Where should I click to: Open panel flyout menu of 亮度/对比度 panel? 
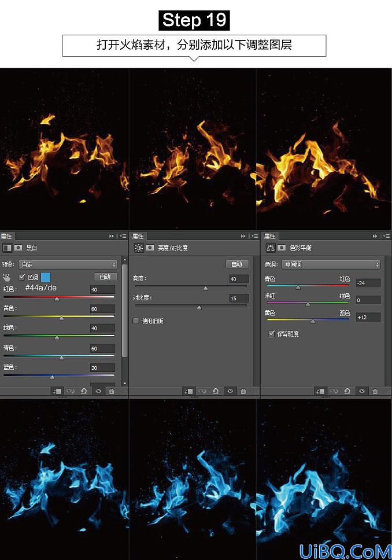click(x=254, y=236)
